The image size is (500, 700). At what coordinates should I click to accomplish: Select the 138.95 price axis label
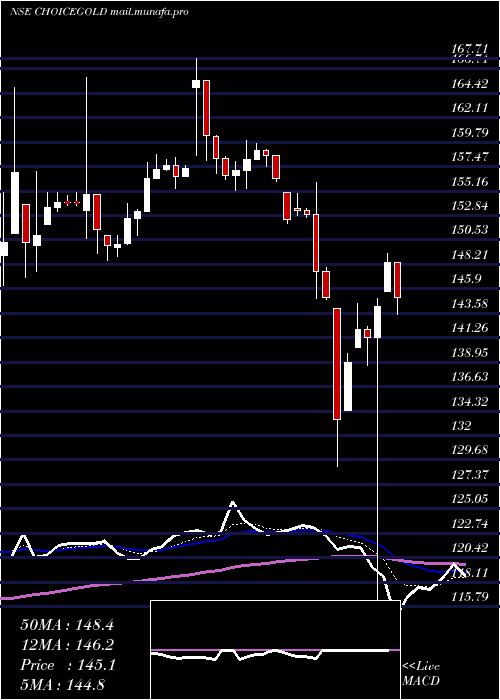(x=471, y=353)
